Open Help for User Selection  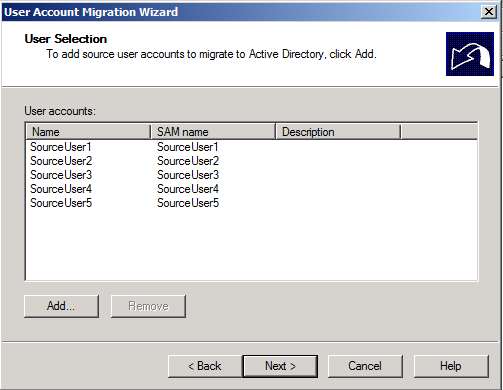[451, 366]
